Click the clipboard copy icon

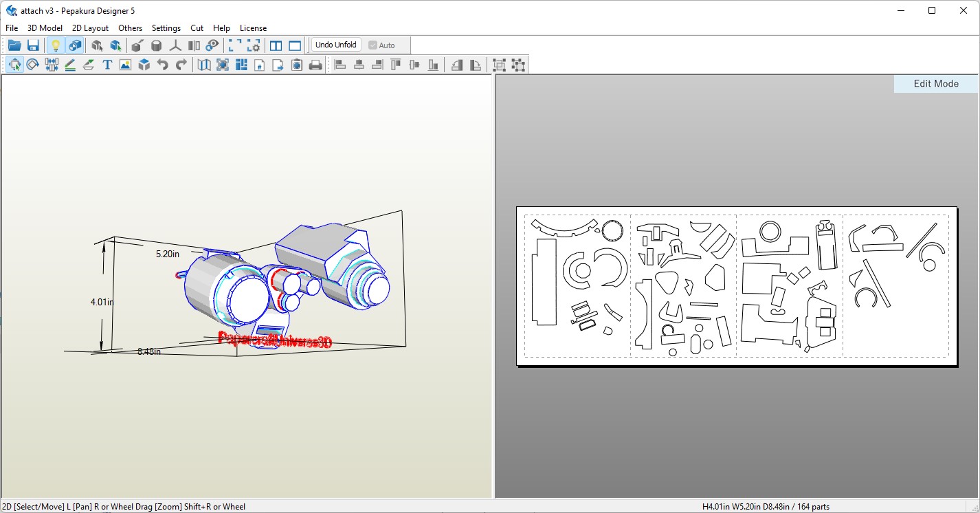point(297,65)
